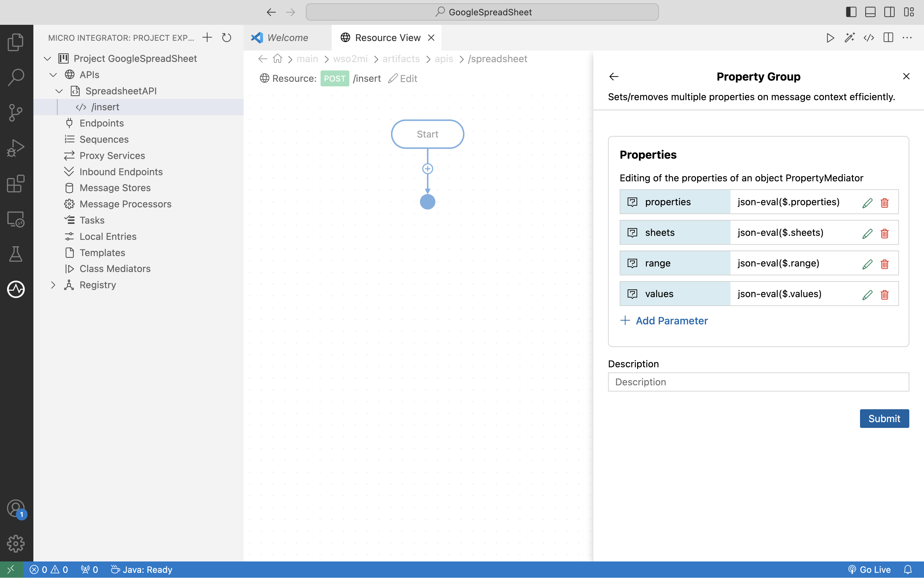The image size is (924, 578).
Task: Close the Property Group panel
Action: click(906, 77)
